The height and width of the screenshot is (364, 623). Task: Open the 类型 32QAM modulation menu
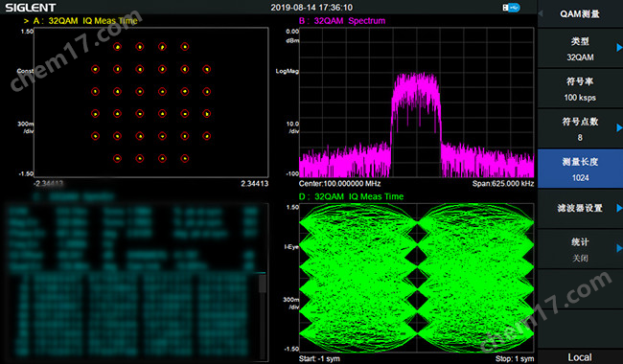[580, 49]
